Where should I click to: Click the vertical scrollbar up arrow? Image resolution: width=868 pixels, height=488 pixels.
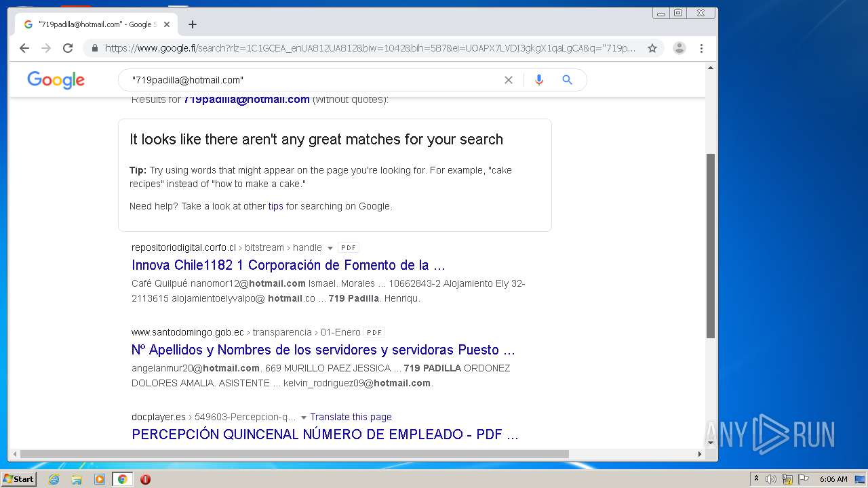coord(711,68)
